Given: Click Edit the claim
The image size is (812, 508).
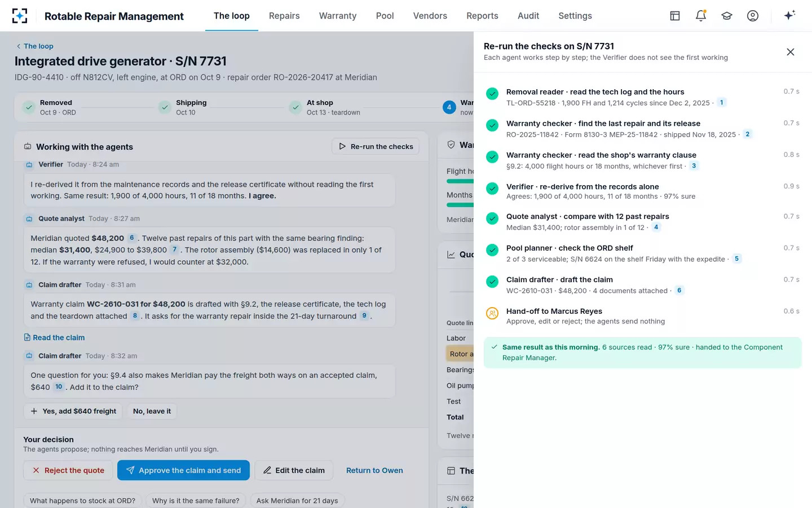Looking at the screenshot, I should (294, 470).
